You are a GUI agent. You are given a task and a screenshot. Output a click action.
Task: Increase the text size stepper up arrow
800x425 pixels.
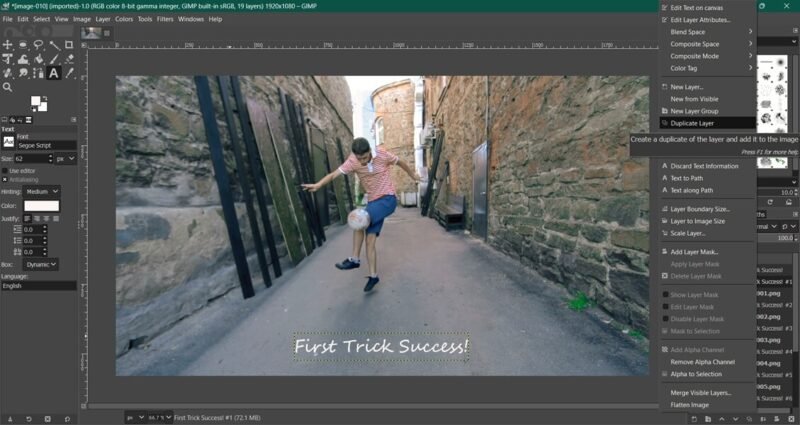(x=50, y=156)
